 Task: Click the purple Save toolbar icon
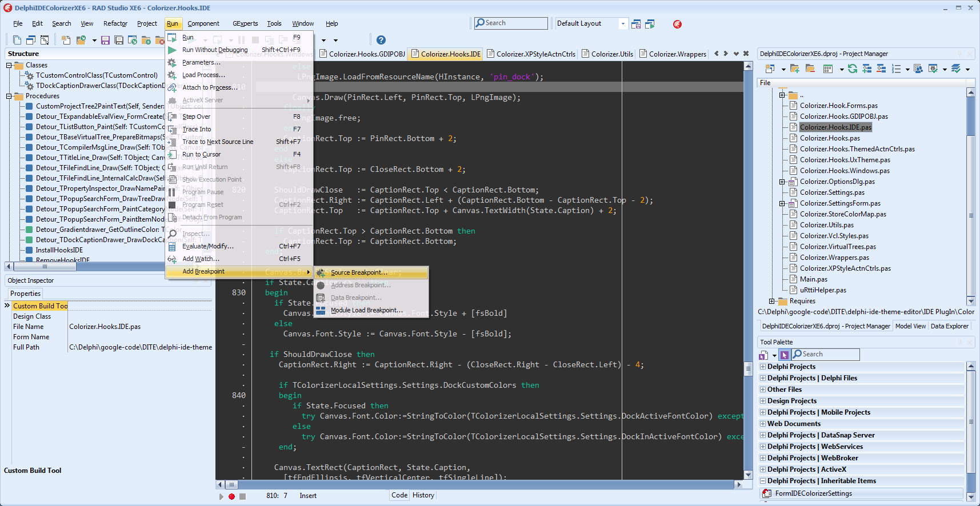[x=105, y=40]
